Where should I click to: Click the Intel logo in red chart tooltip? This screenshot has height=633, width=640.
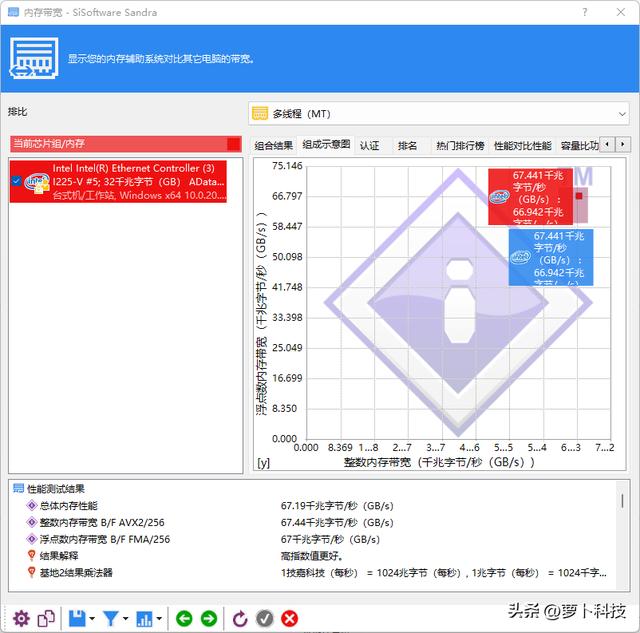499,198
